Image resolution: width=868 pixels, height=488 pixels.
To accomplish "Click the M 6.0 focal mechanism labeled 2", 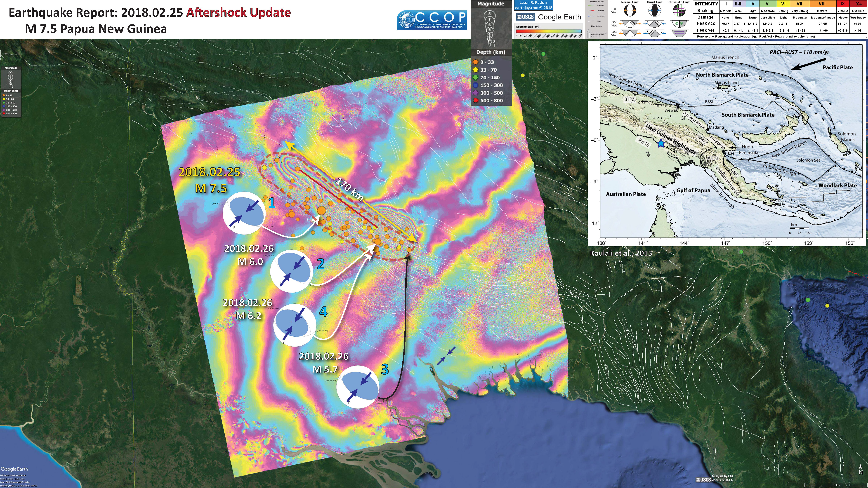I will [x=292, y=271].
